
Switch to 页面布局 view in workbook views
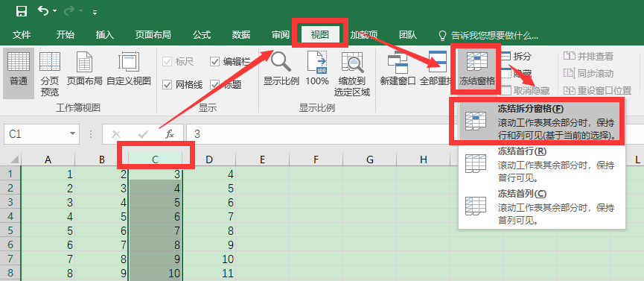85,69
